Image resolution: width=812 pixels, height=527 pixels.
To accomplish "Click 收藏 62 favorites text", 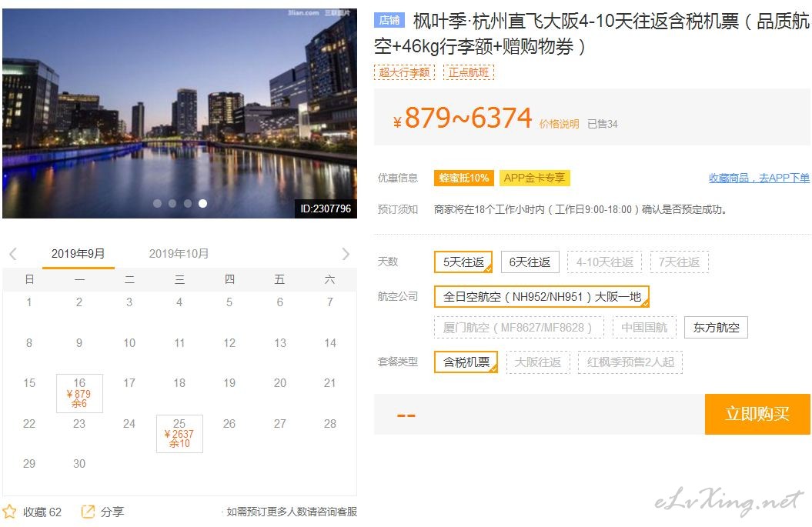I will [42, 512].
